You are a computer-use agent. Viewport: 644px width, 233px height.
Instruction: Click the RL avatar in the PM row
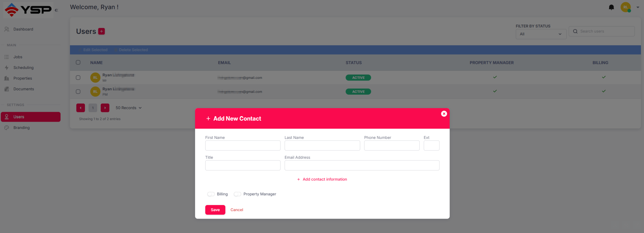(95, 92)
